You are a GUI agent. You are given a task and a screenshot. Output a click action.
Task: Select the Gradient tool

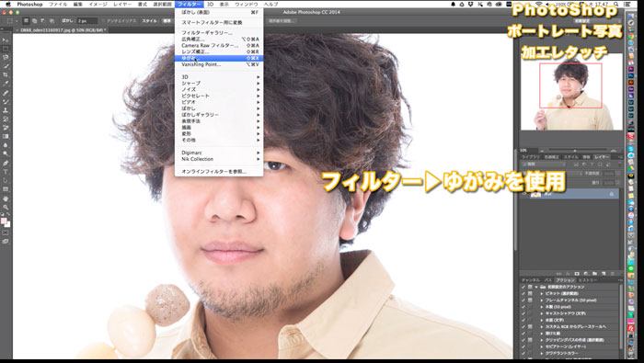click(x=6, y=136)
